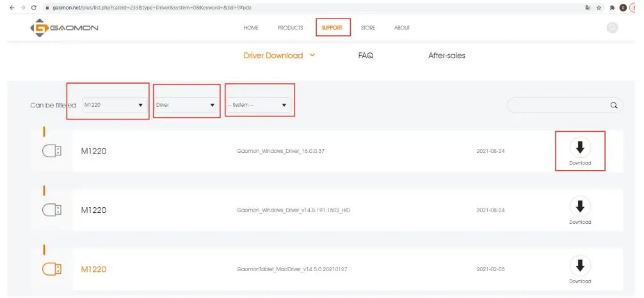Click the Gaomon logo
Screen dimensions: 644x298
(x=64, y=28)
